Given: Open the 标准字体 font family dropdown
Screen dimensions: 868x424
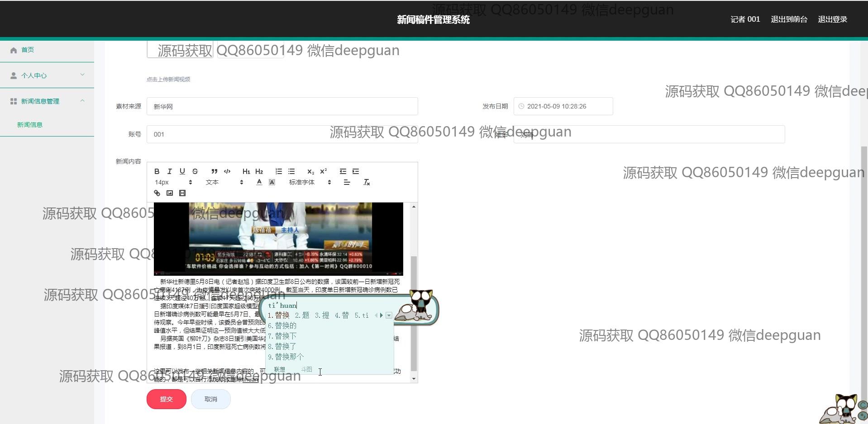Looking at the screenshot, I should (310, 182).
